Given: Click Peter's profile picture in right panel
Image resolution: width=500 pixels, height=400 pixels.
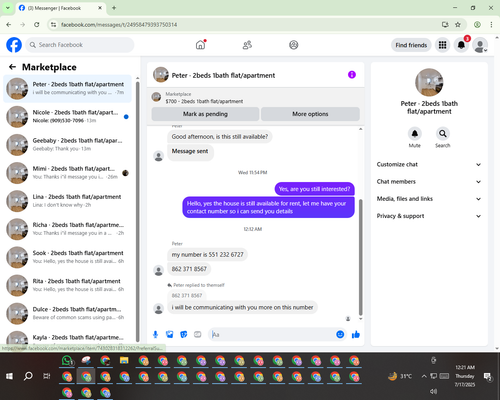Looking at the screenshot, I should [429, 82].
